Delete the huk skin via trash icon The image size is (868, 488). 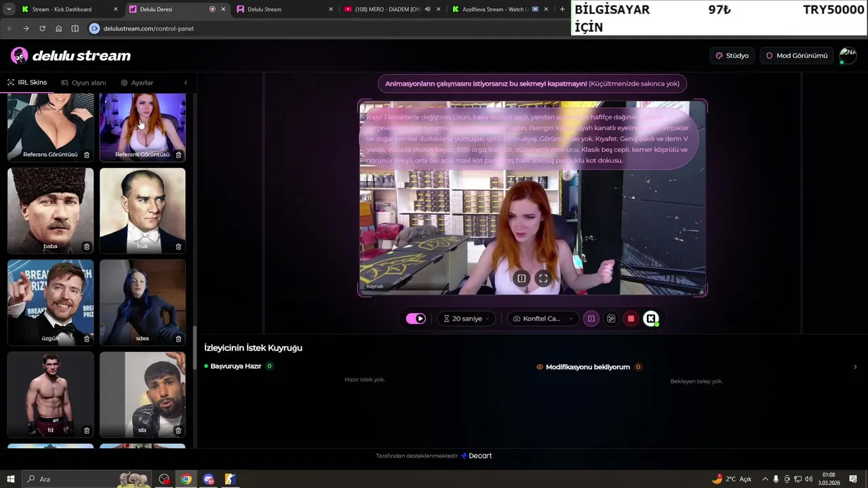178,247
